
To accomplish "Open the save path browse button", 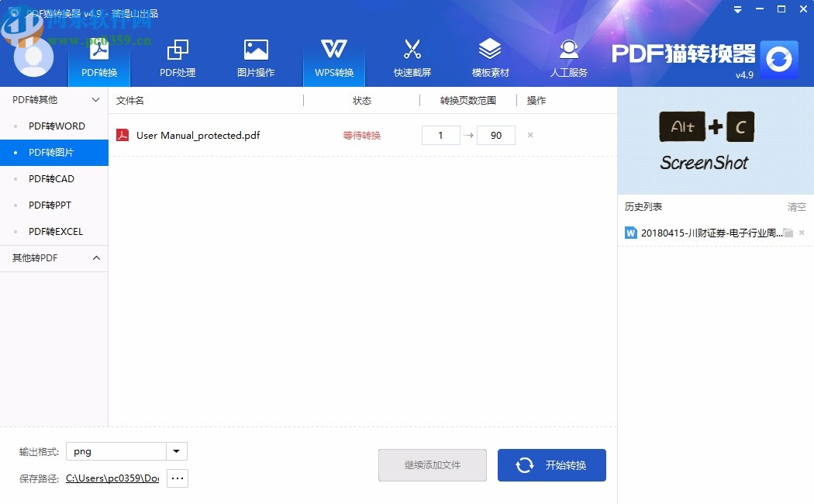I will (177, 478).
